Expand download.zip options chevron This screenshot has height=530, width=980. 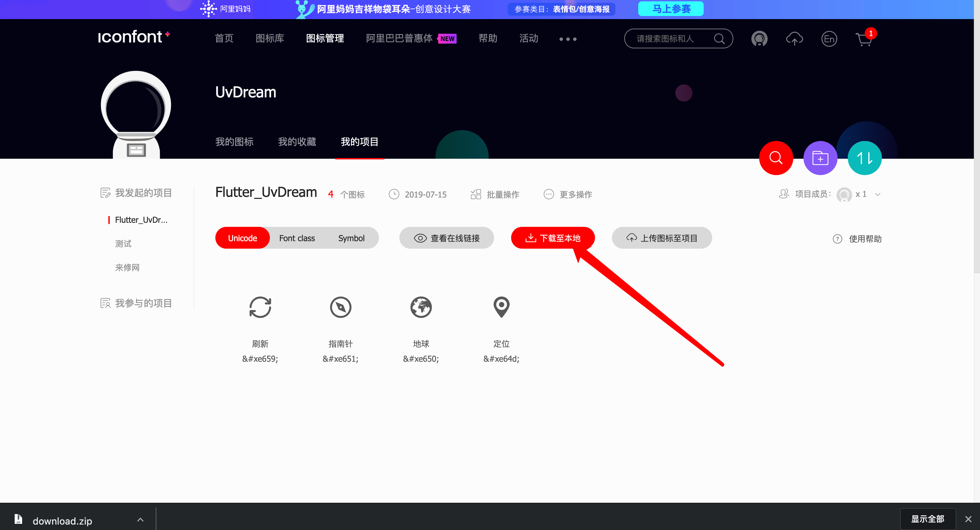tap(140, 519)
